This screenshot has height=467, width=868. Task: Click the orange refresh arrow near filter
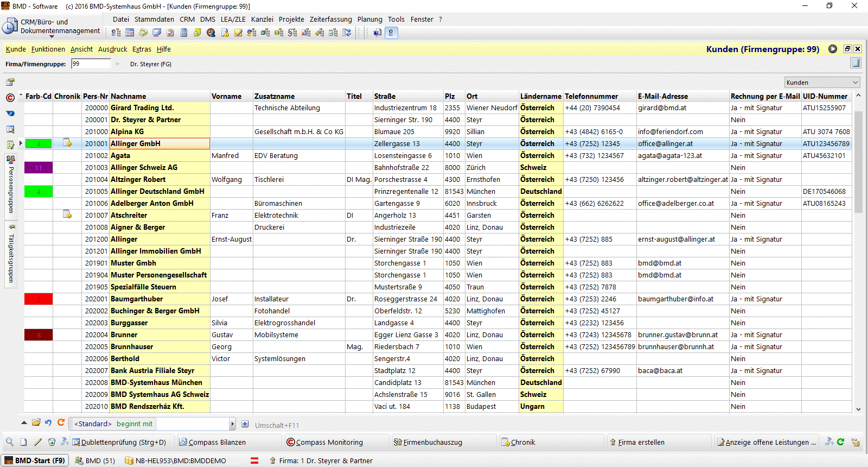[x=61, y=423]
